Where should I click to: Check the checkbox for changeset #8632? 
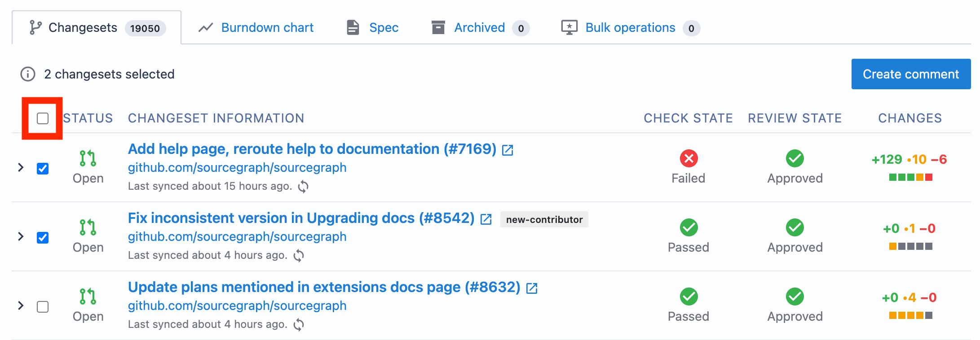(x=43, y=307)
